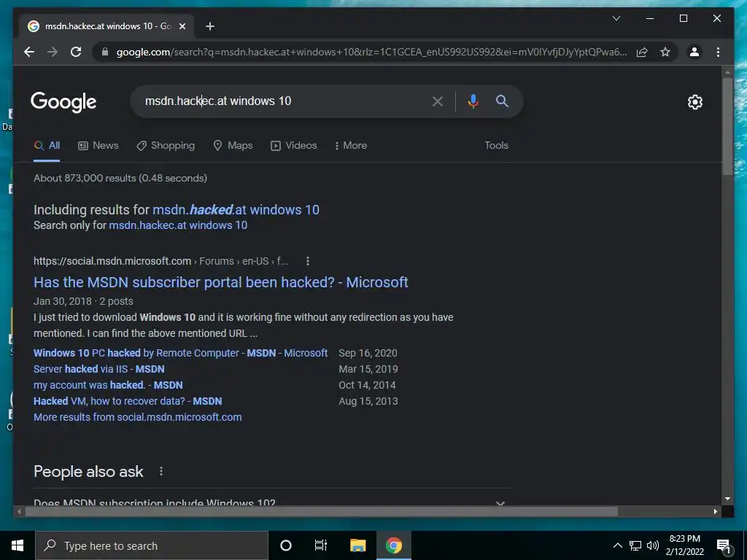Image resolution: width=747 pixels, height=560 pixels.
Task: Click the scroll-right arrow of horizontal scrollbar
Action: (x=715, y=512)
